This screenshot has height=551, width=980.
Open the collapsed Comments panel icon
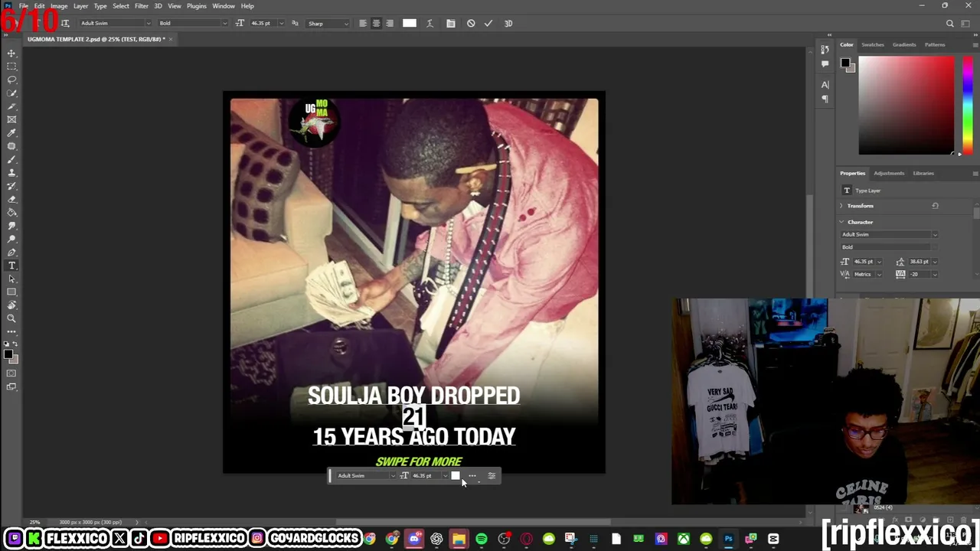825,64
